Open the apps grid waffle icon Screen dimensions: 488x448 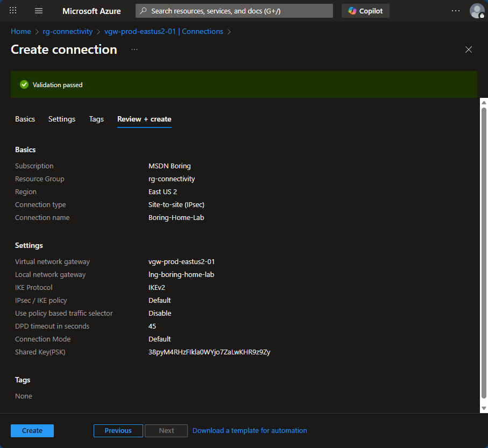13,11
